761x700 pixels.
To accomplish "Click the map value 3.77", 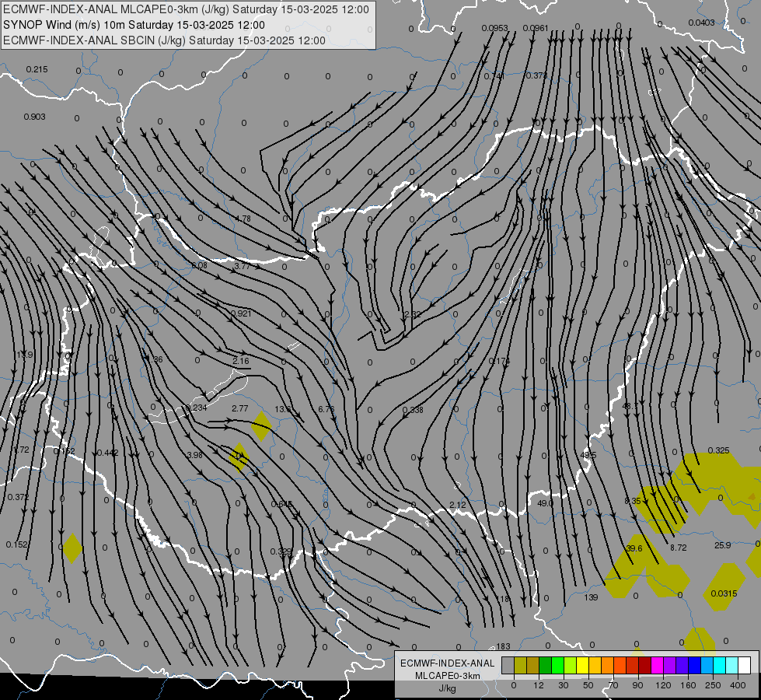I will point(242,266).
